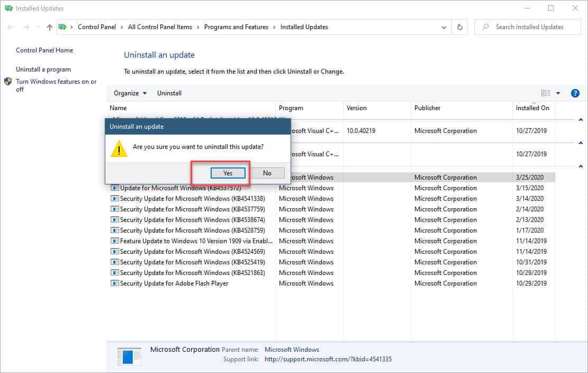Screen dimensions: 588x373
Task: Click the 3/25/2020 installed date cell
Action: coord(529,177)
